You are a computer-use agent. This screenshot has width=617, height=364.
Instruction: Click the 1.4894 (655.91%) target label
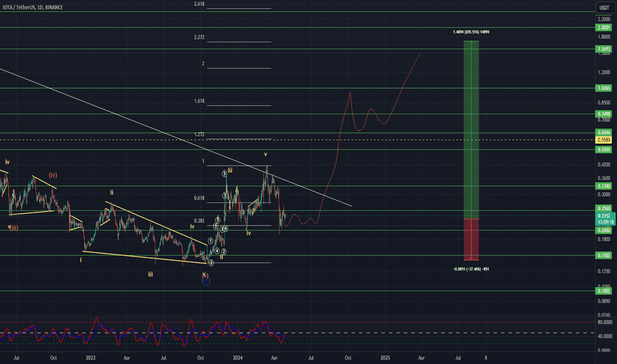click(471, 32)
